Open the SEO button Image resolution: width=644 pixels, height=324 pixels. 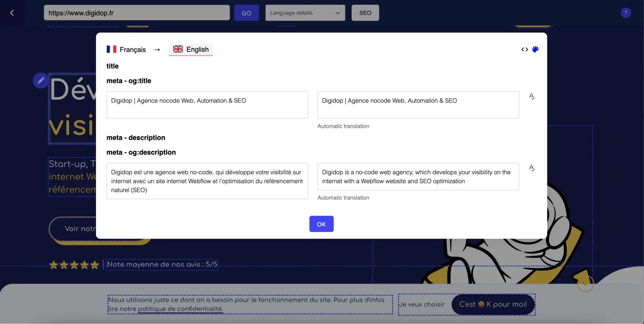click(x=365, y=13)
